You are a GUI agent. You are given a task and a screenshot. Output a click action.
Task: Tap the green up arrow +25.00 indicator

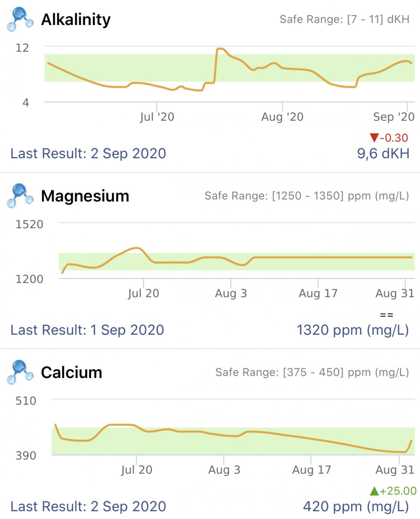(393, 491)
